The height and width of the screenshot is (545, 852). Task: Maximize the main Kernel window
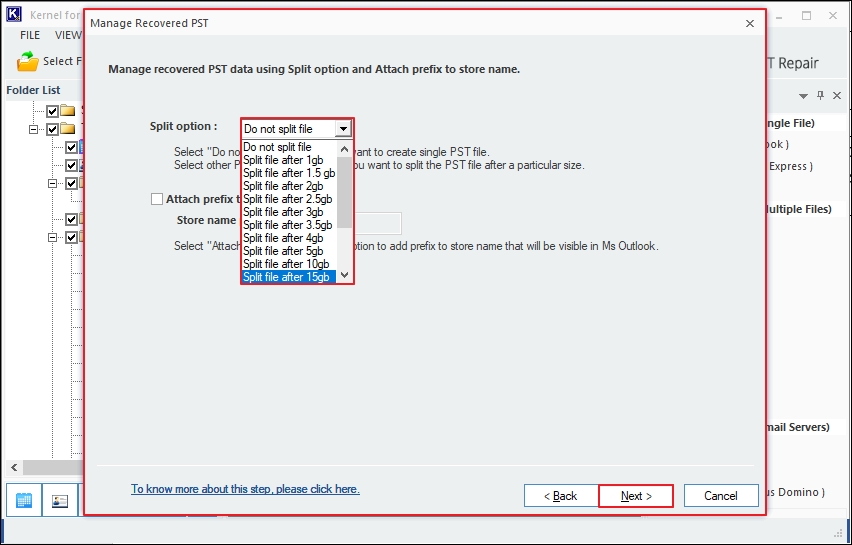(x=806, y=16)
